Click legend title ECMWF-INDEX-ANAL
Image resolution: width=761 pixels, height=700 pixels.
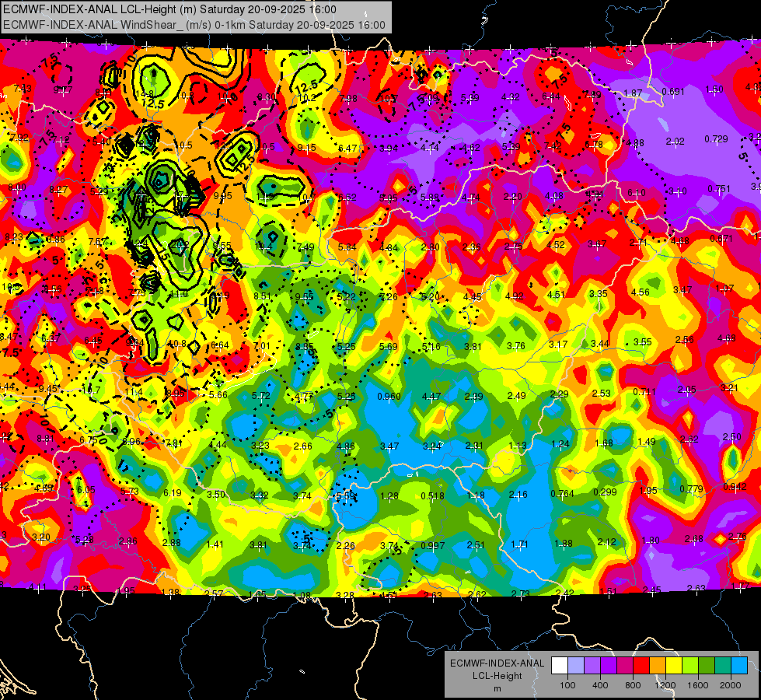tap(497, 663)
